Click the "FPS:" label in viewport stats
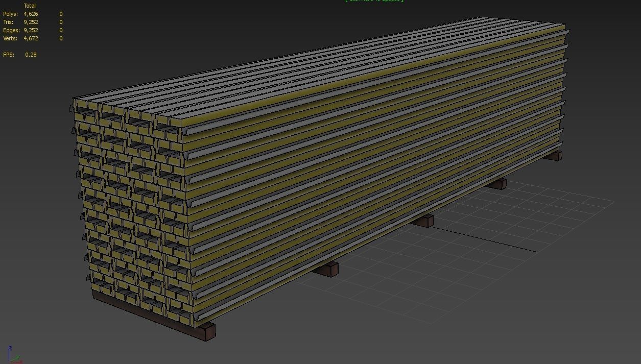The image size is (641, 364). (9, 55)
